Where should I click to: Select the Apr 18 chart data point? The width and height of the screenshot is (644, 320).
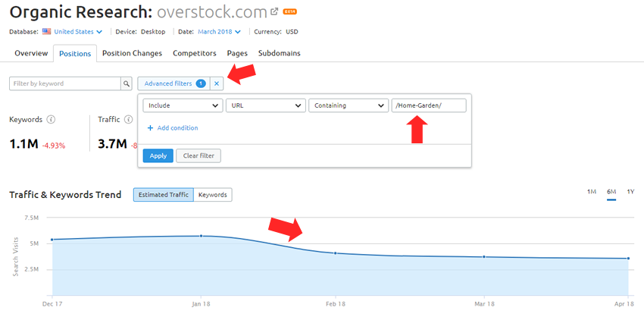[x=628, y=259]
